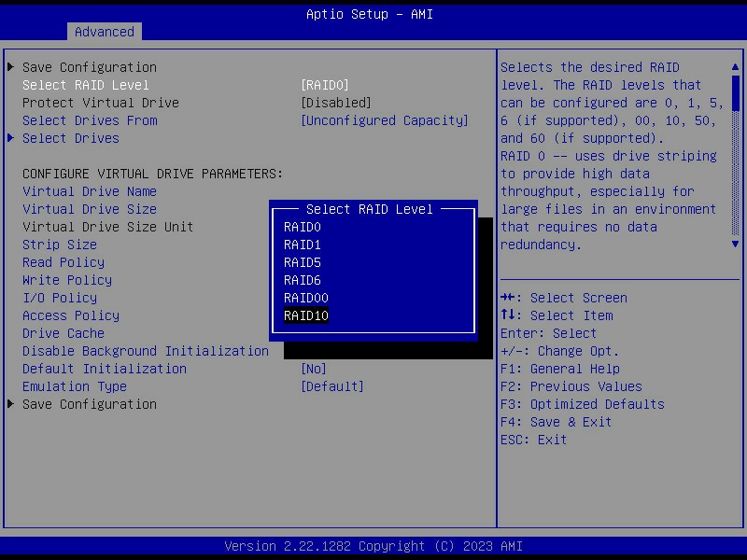Open bottom Save Configuration submenu entry

[90, 404]
